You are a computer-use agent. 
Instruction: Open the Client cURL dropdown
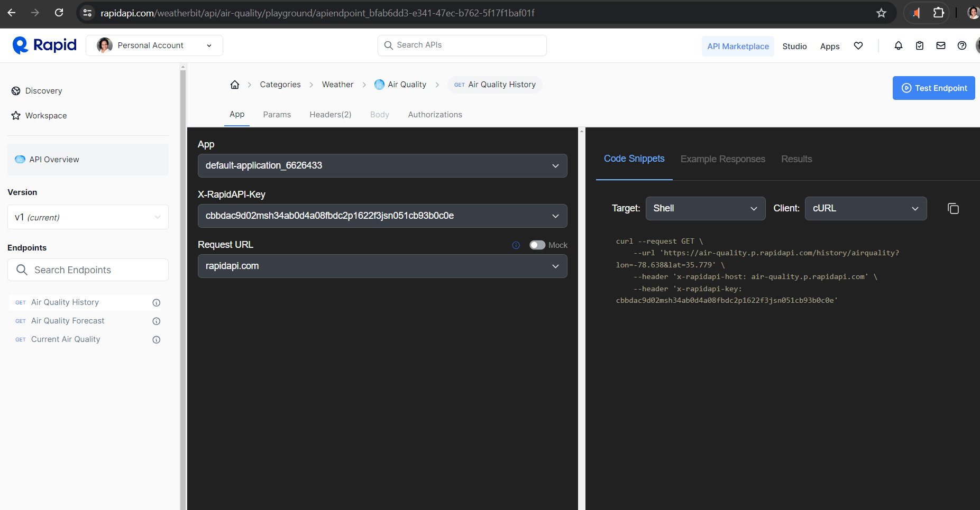tap(866, 209)
